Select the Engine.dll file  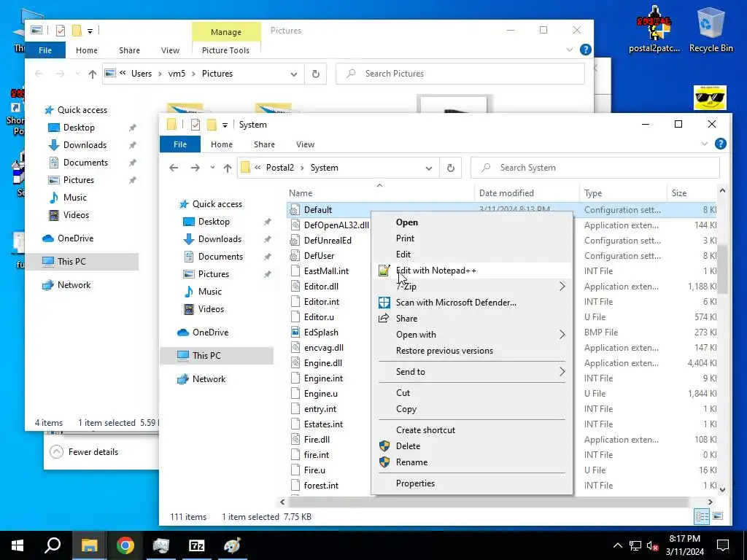point(323,363)
